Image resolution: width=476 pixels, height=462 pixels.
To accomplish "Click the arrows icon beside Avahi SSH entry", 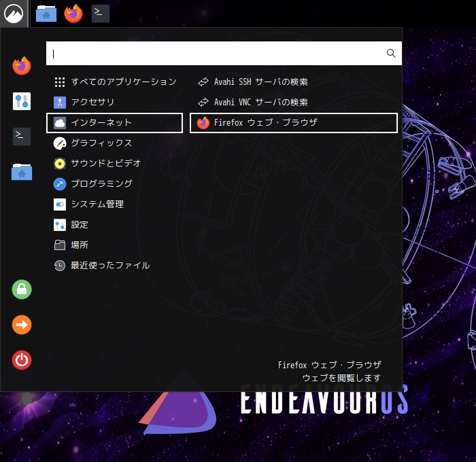I will (x=203, y=82).
